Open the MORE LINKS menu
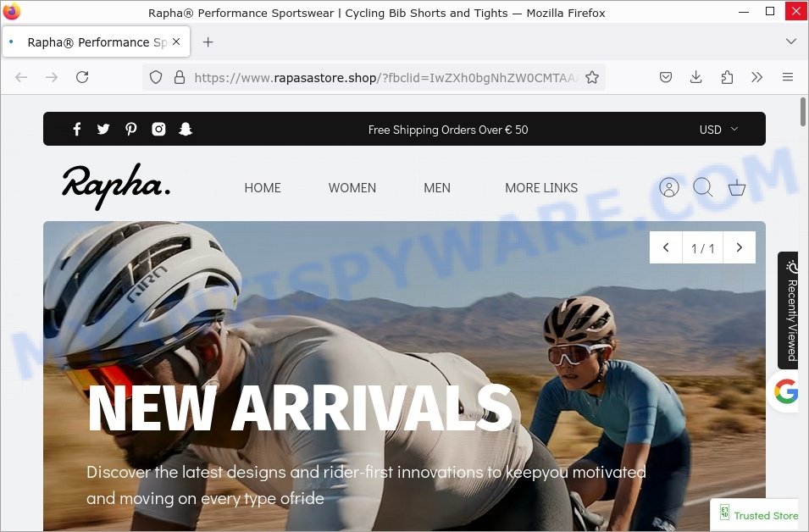809x532 pixels. click(541, 188)
